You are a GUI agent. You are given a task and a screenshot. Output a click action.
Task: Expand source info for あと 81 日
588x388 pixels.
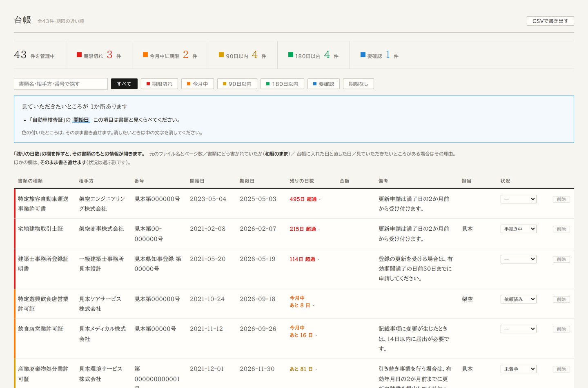point(303,369)
